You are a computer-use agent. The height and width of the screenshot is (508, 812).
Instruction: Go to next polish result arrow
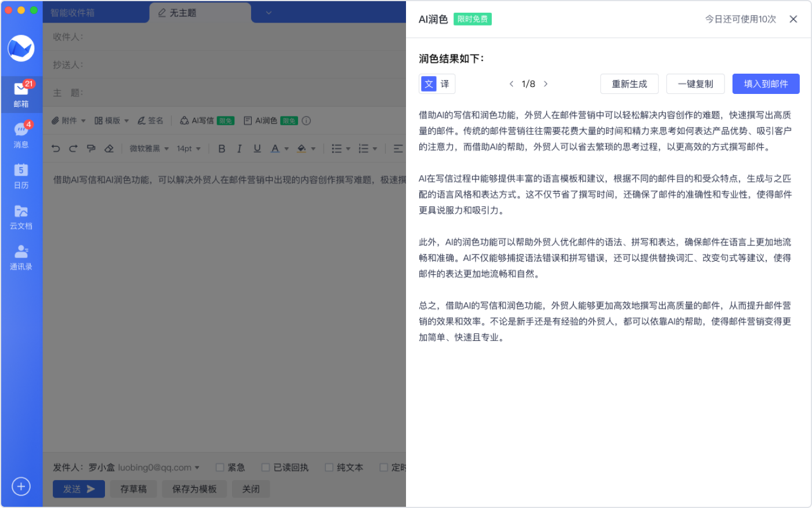(x=546, y=84)
